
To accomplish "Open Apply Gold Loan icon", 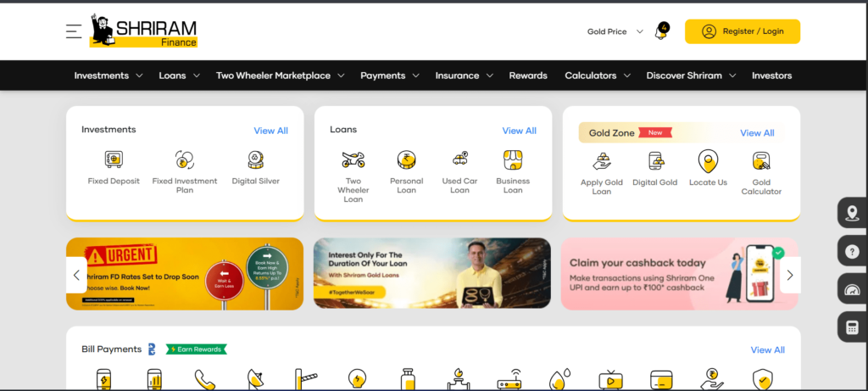I will pyautogui.click(x=602, y=160).
